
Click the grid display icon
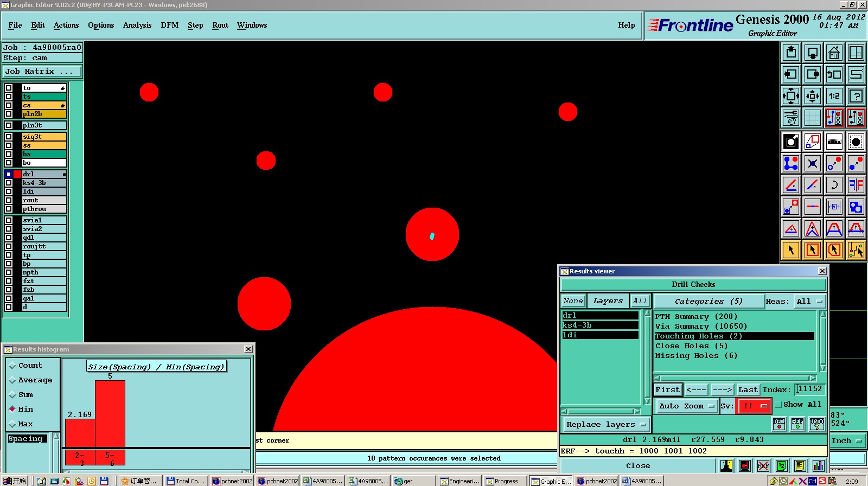click(x=813, y=118)
